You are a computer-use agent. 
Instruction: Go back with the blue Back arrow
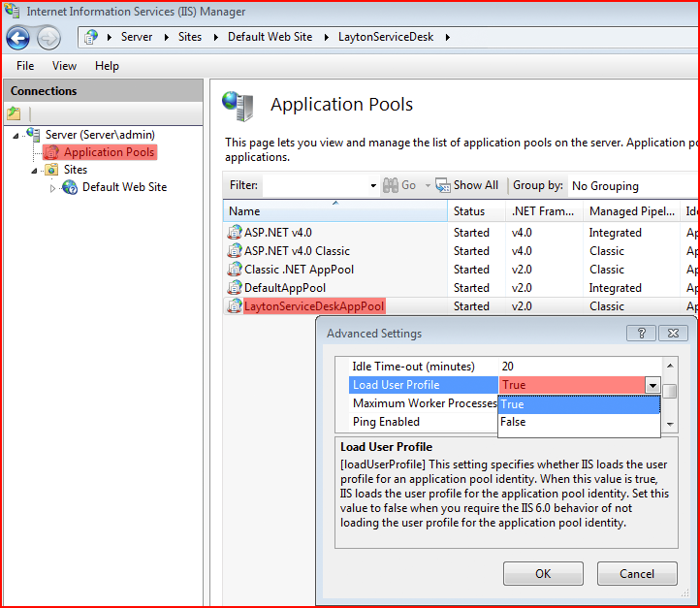17,38
